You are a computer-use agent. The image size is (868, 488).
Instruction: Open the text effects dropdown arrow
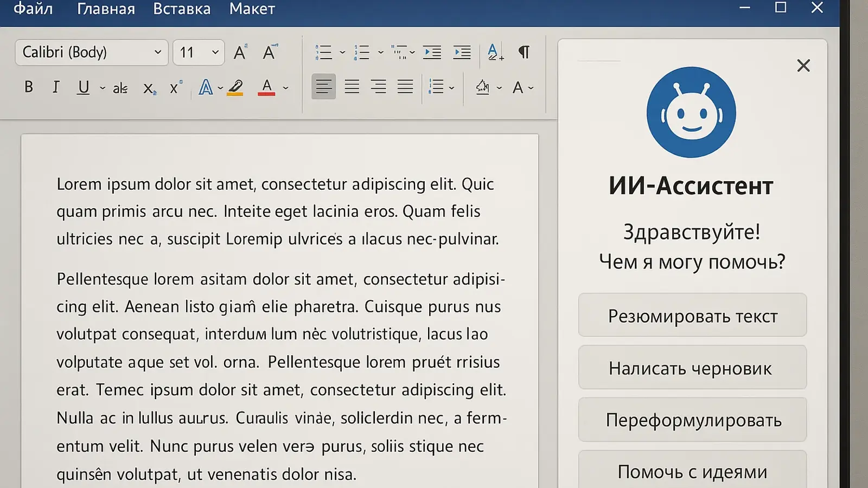click(220, 88)
